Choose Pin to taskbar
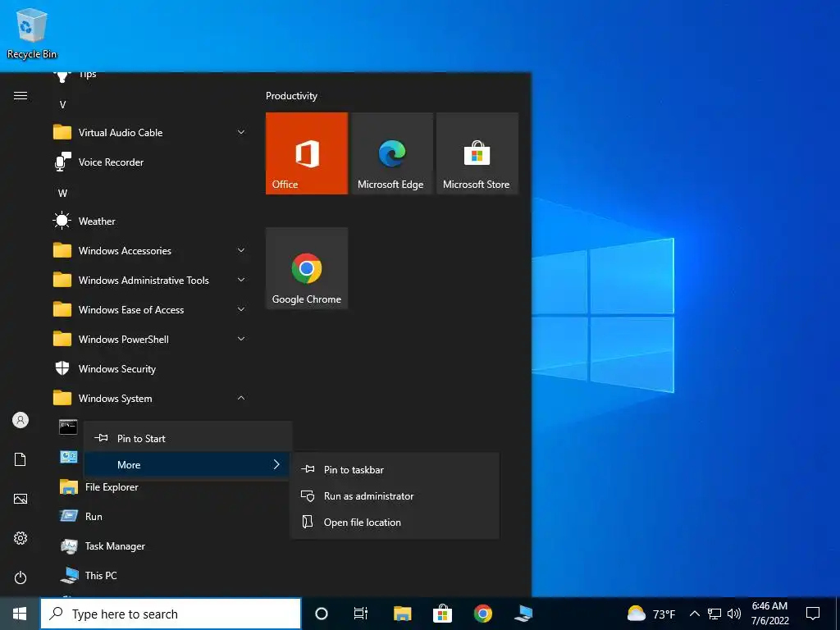Image resolution: width=840 pixels, height=630 pixels. [x=395, y=470]
